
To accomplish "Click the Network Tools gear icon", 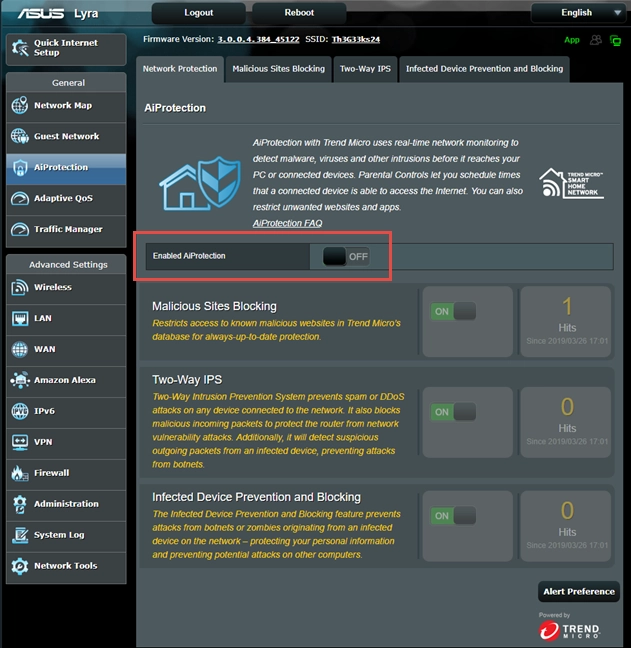I will tap(20, 566).
